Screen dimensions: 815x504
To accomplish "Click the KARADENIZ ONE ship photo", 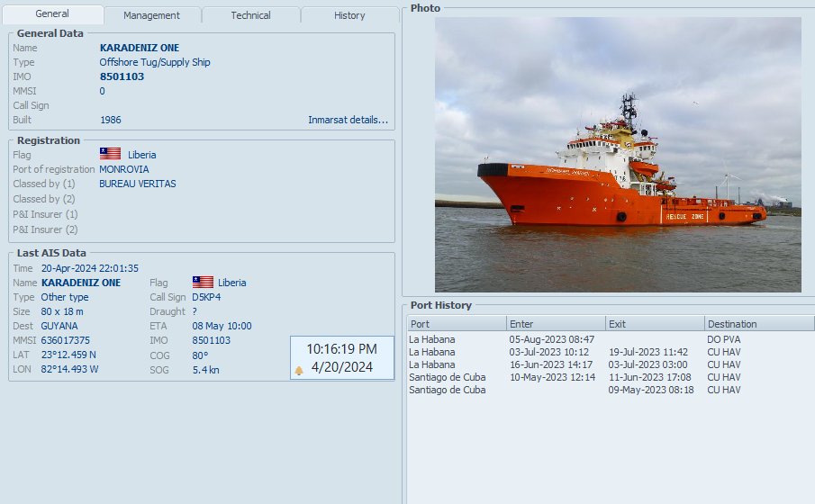I will tap(618, 154).
